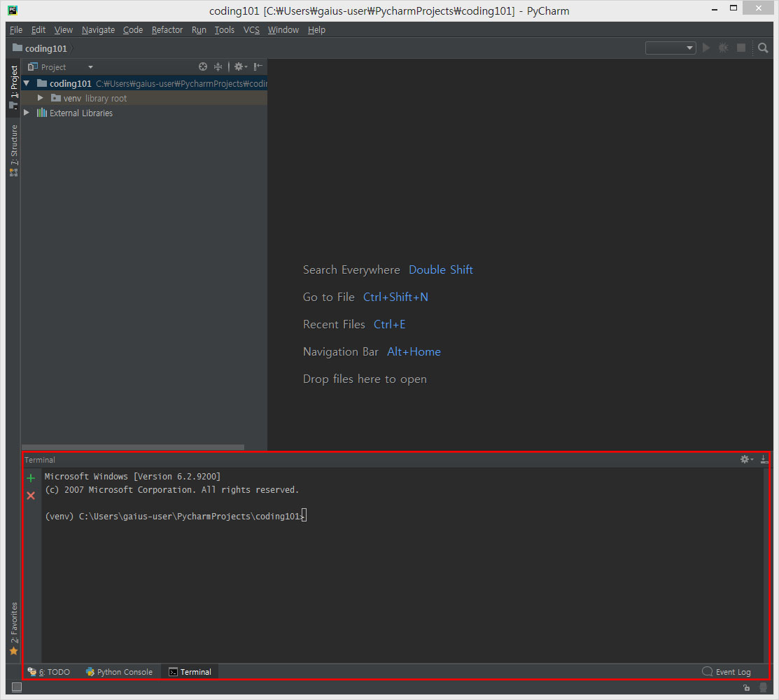Viewport: 779px width, 700px height.
Task: Click the green plus New Session icon
Action: [x=31, y=478]
